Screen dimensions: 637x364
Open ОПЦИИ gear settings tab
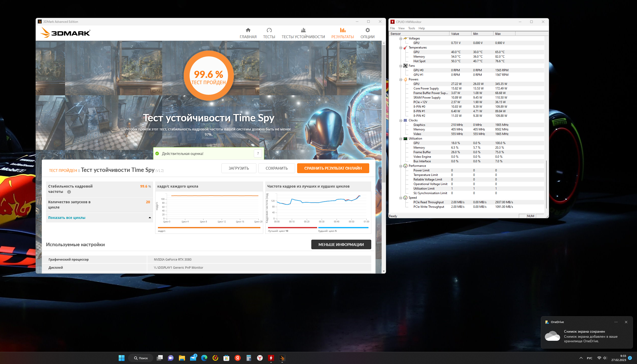[x=367, y=33]
